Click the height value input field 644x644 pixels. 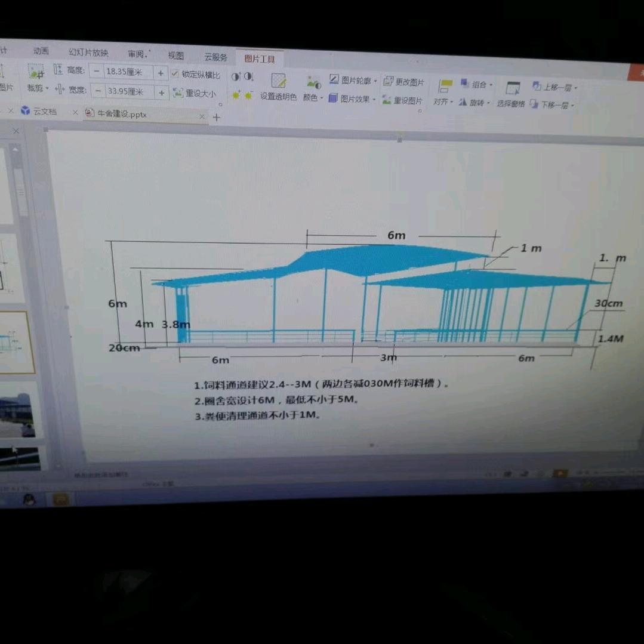tap(127, 72)
